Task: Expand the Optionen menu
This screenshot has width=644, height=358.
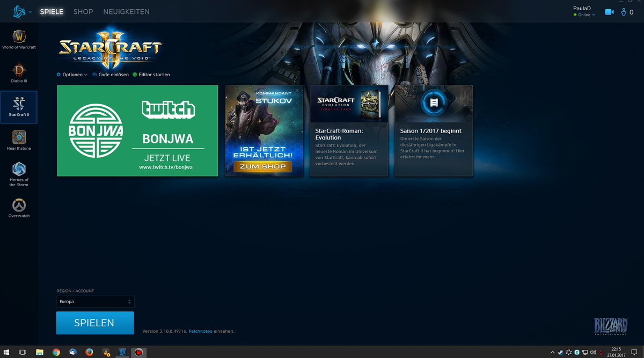Action: coord(72,75)
